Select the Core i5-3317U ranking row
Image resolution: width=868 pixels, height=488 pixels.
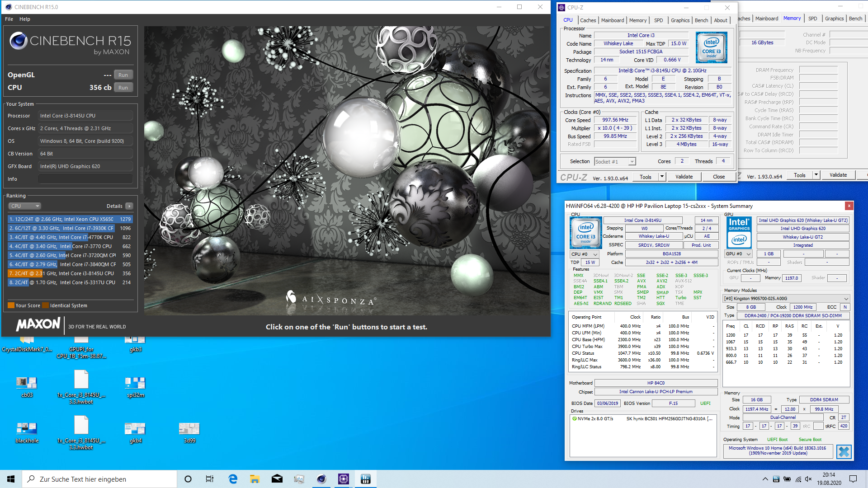coord(70,282)
